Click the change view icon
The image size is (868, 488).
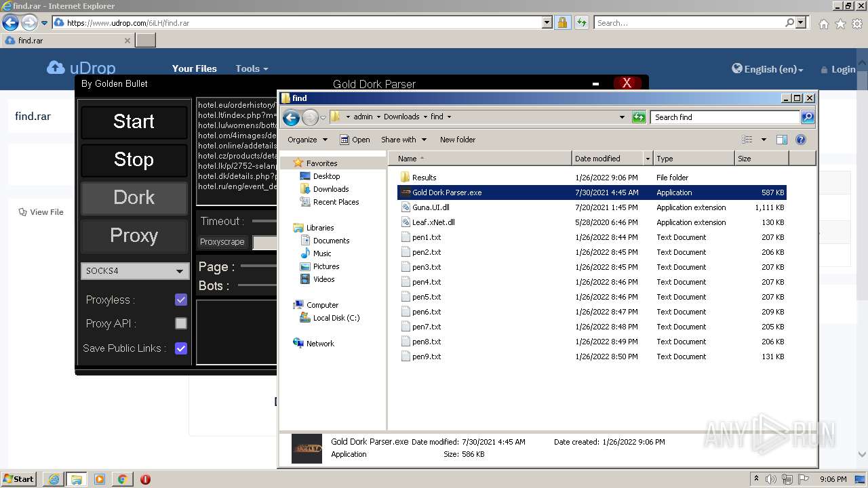point(747,140)
